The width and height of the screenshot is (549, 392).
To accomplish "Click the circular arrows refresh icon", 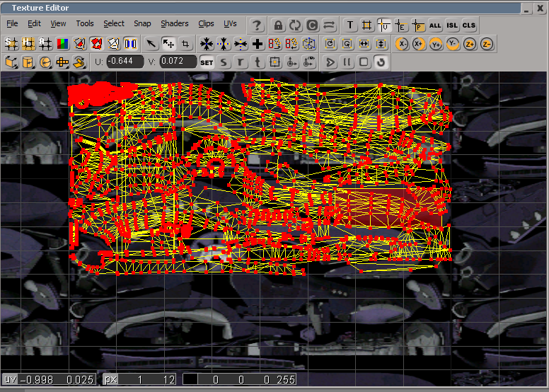I will (x=295, y=25).
